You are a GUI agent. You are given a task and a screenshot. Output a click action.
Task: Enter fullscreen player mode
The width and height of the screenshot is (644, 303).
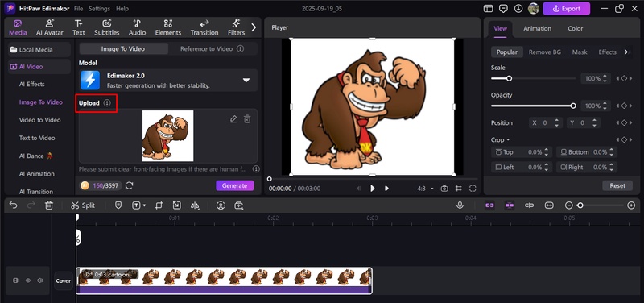(x=473, y=189)
